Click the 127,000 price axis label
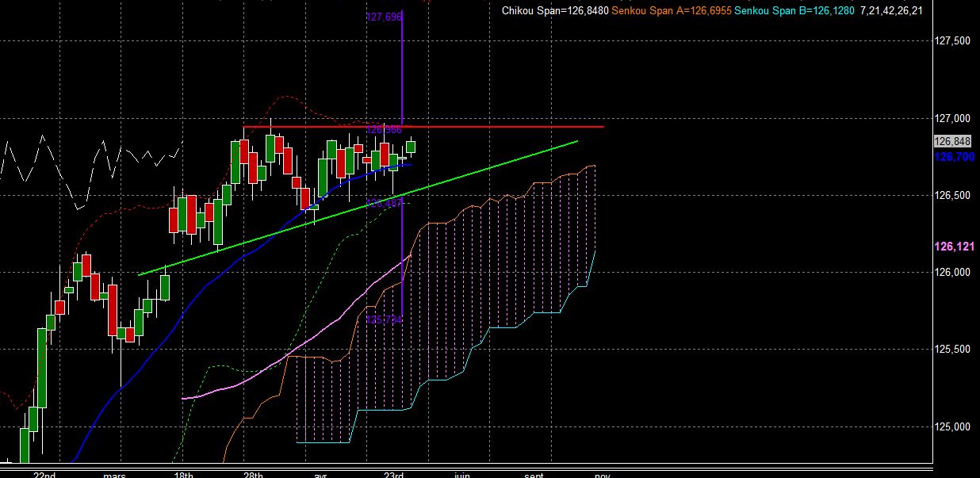 (953, 118)
